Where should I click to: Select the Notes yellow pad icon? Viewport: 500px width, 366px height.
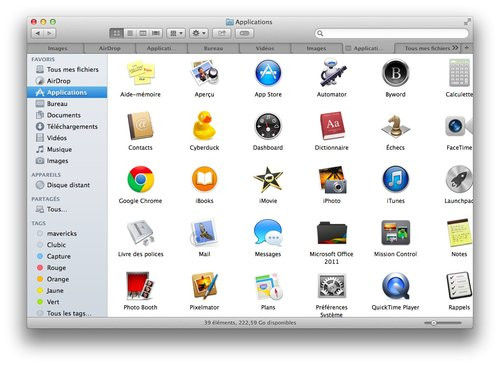(x=459, y=233)
